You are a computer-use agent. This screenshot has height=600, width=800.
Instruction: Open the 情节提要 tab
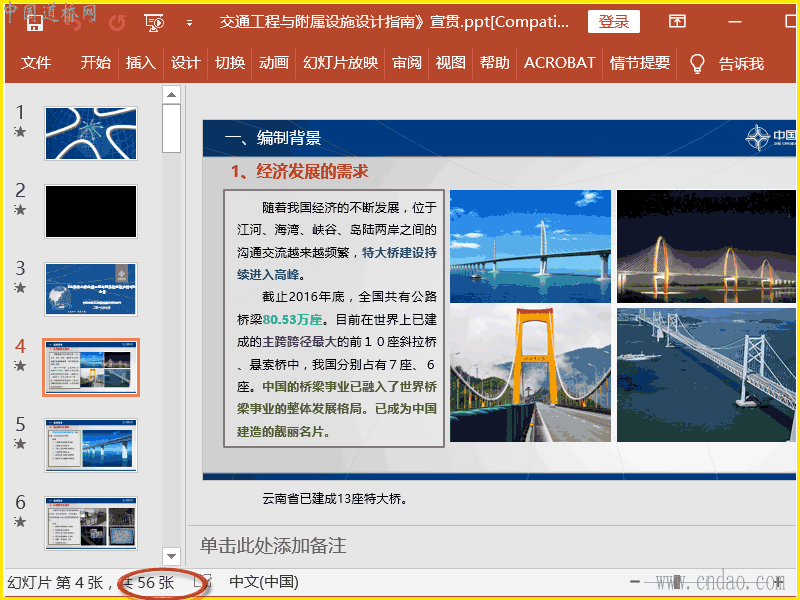(639, 63)
